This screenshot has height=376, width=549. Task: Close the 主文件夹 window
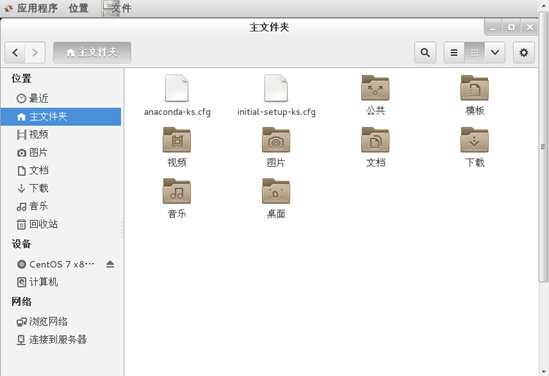[530, 27]
